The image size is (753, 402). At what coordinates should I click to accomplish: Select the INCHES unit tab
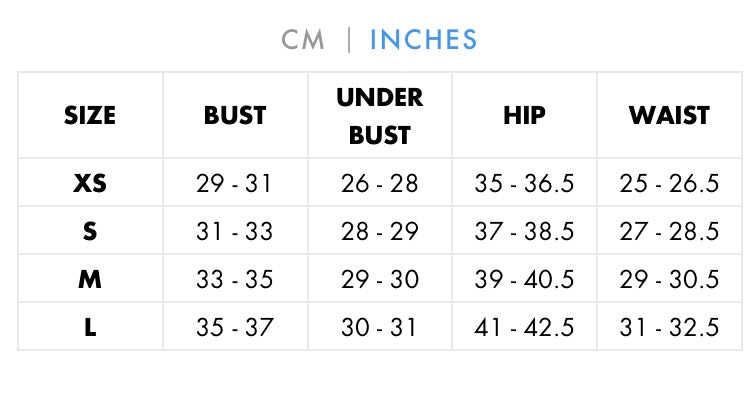coord(423,39)
